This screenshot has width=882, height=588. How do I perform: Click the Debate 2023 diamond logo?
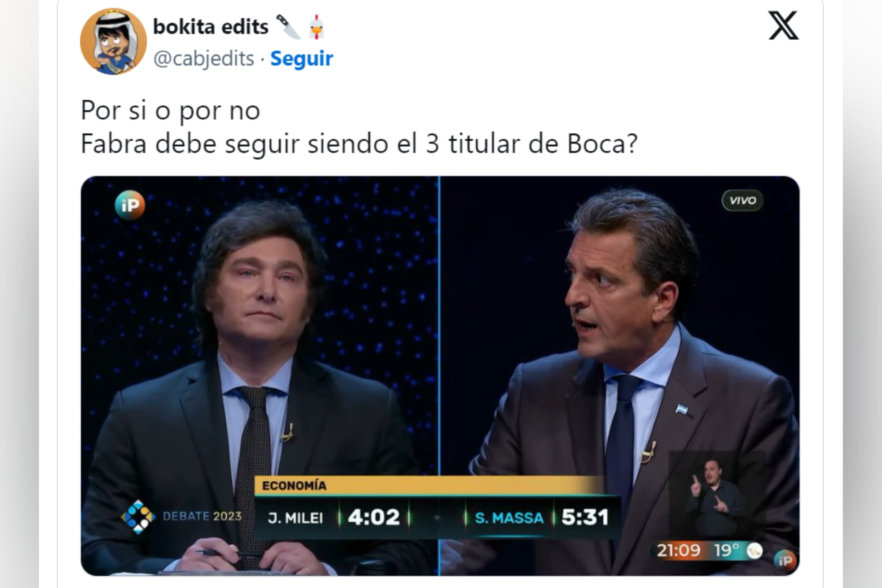(x=138, y=517)
